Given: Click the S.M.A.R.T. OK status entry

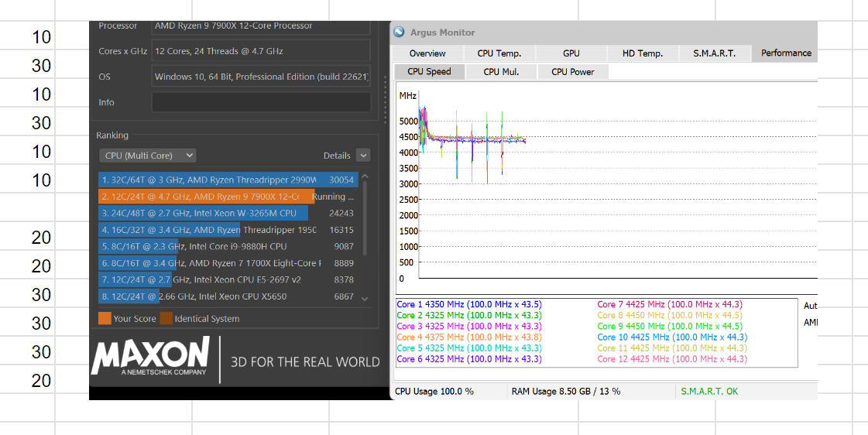Looking at the screenshot, I should coord(709,392).
